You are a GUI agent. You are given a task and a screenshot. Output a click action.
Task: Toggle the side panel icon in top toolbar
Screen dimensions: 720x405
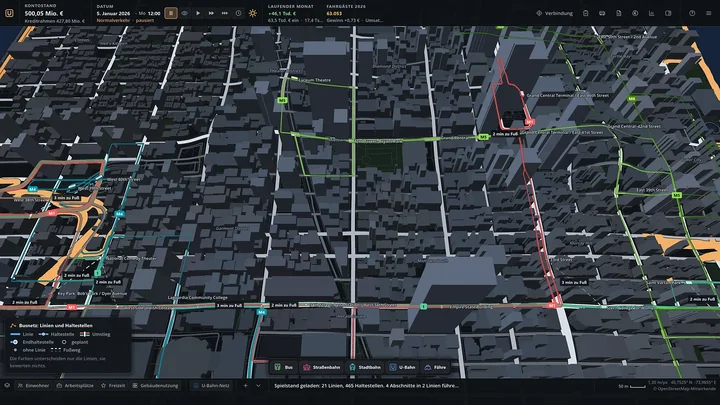[668, 13]
